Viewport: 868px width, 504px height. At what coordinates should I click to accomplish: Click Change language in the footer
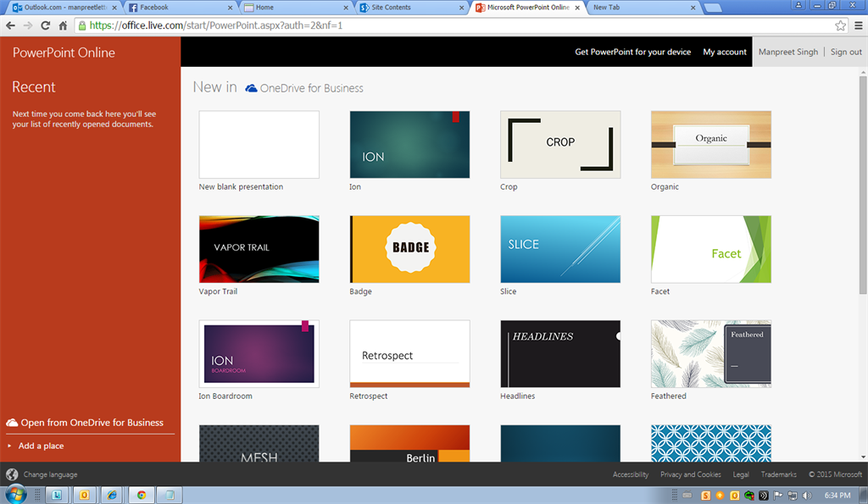coord(50,474)
